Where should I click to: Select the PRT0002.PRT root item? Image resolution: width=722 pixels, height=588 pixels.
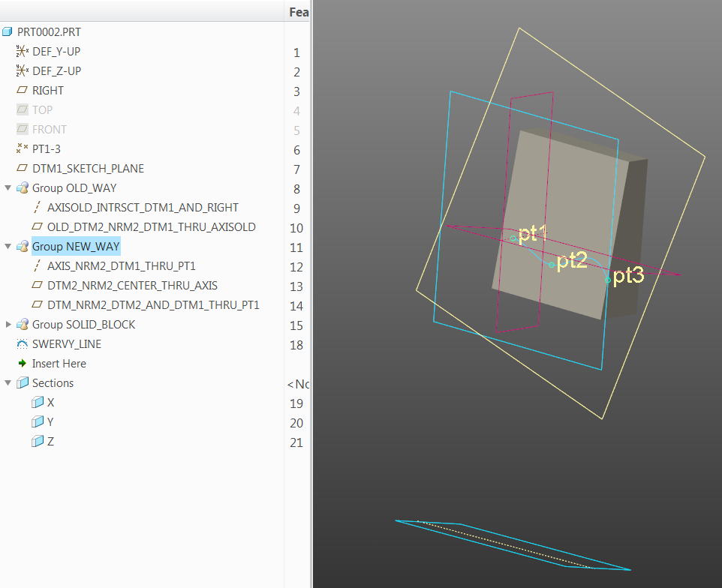(49, 31)
